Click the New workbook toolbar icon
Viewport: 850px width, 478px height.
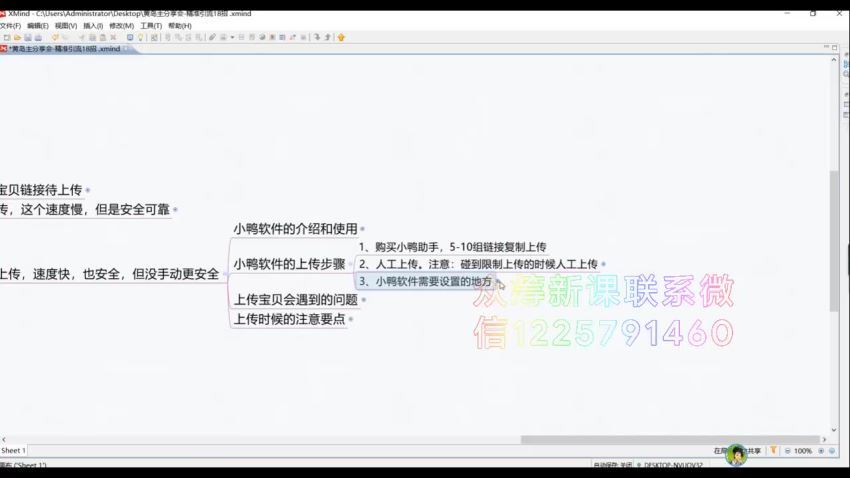7,37
